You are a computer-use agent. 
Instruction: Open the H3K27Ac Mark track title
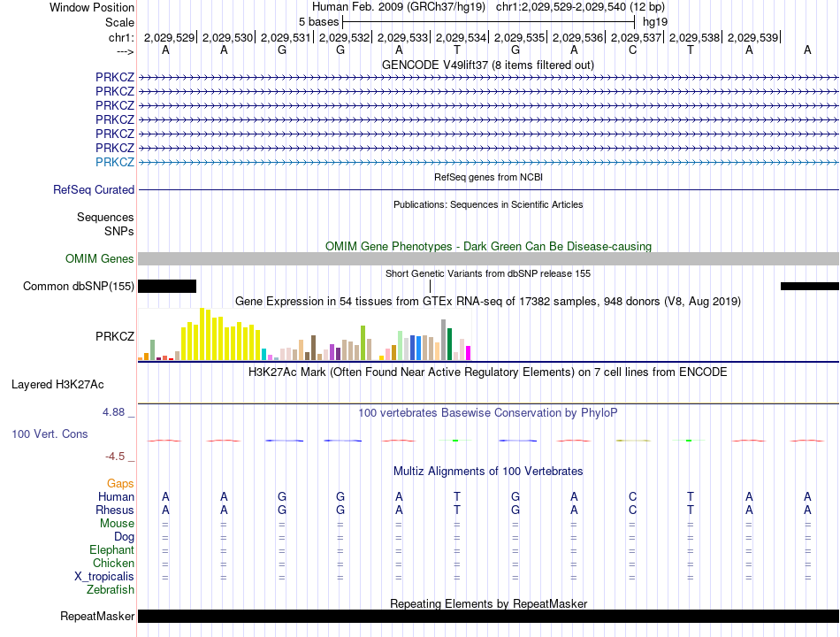488,372
